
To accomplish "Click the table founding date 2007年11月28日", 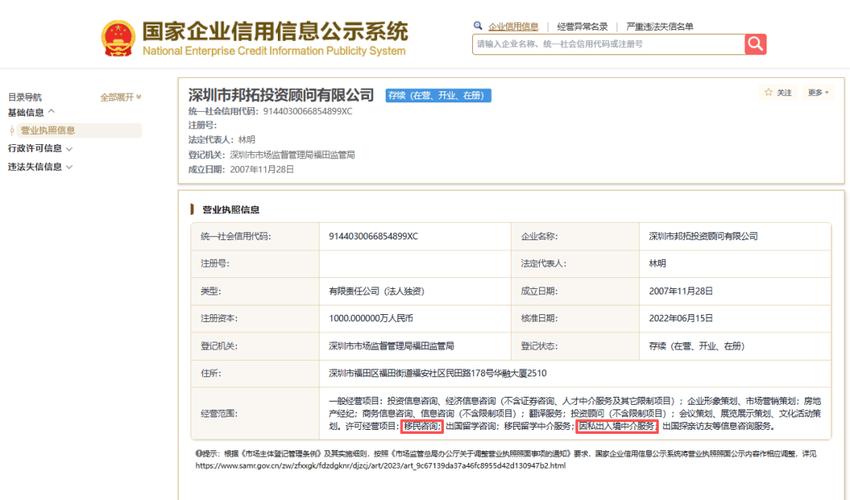I will coord(681,291).
